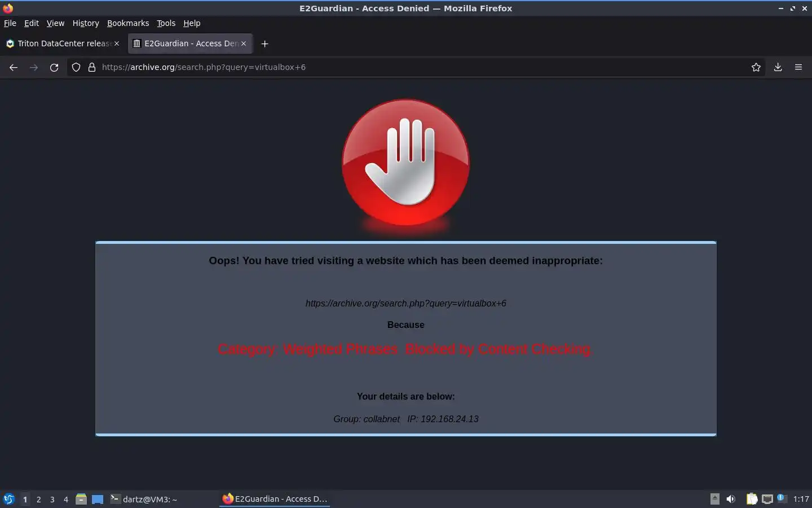Reload the current page
Image resolution: width=812 pixels, height=508 pixels.
click(x=54, y=67)
